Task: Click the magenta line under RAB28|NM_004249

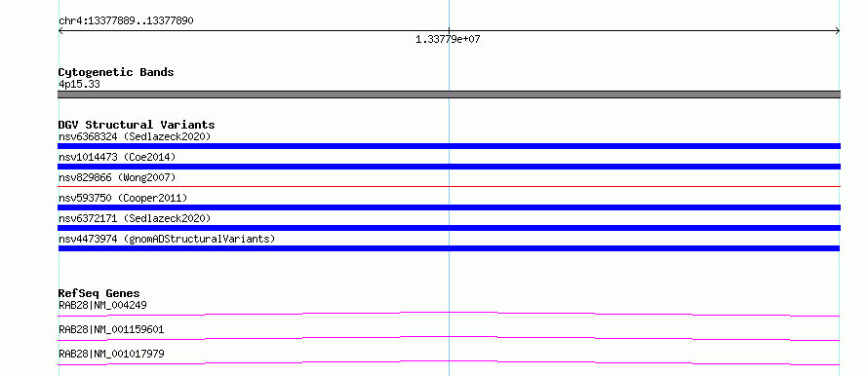Action: pos(449,314)
